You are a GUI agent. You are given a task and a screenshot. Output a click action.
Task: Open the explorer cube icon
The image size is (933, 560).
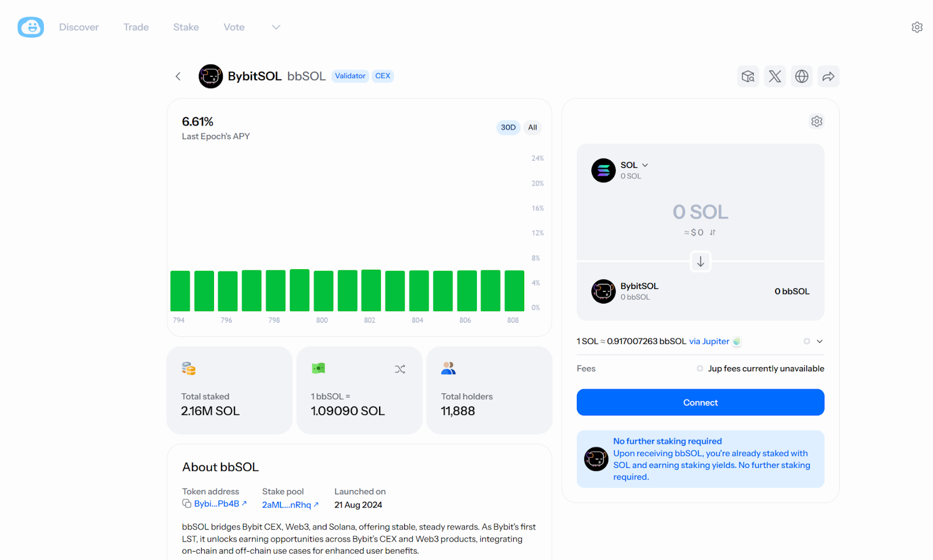point(748,76)
